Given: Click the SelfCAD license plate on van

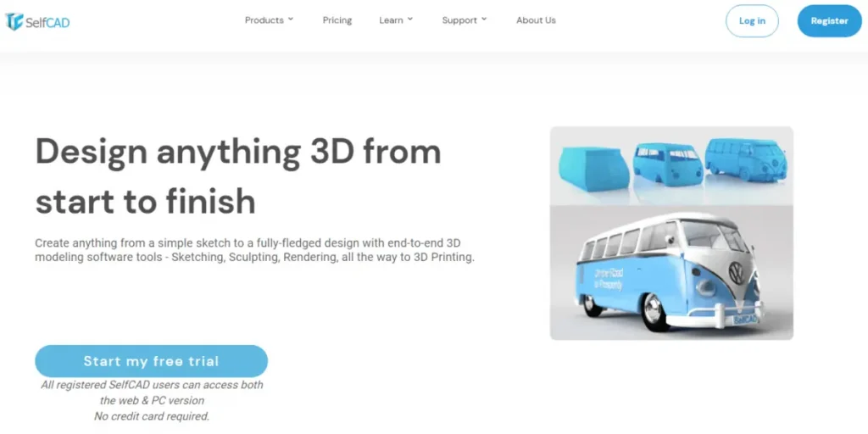Looking at the screenshot, I should coord(745,320).
